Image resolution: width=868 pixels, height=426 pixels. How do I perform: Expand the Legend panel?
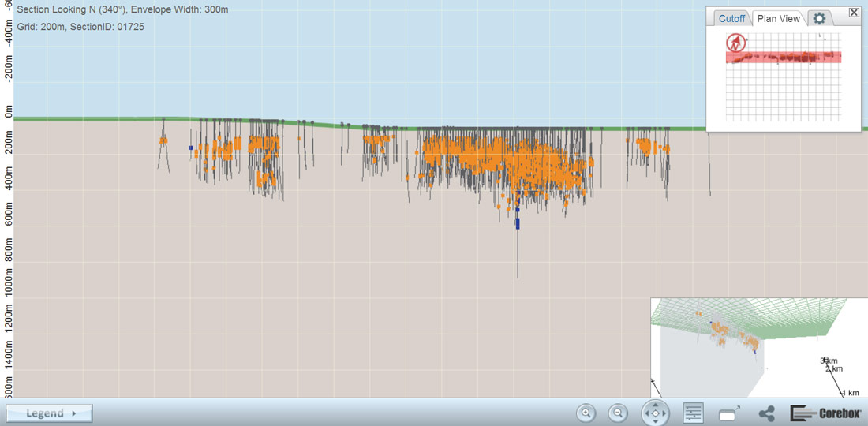pyautogui.click(x=49, y=413)
